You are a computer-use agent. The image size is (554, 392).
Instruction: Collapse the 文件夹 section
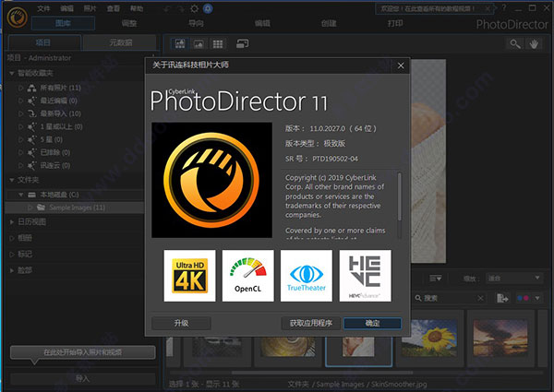tap(12, 180)
